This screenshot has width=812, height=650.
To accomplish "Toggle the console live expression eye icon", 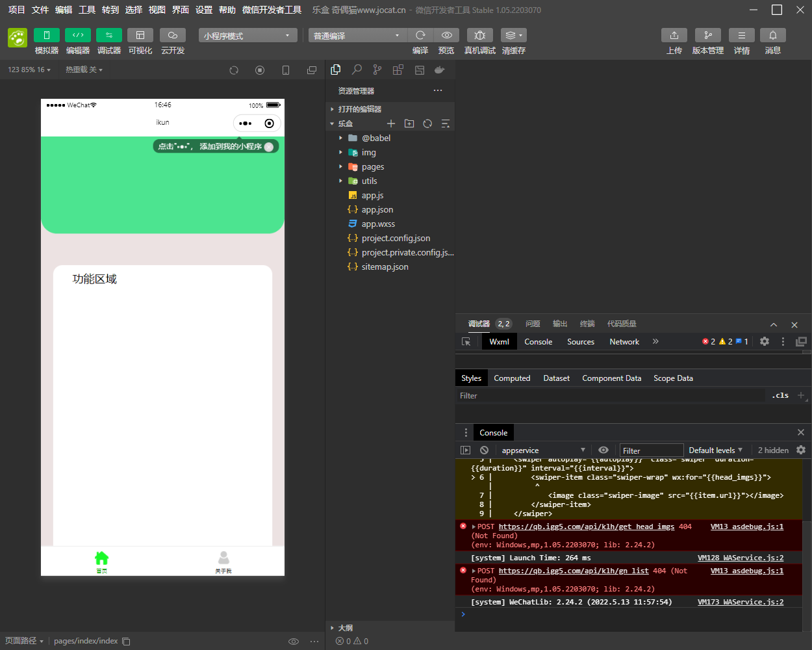I will pyautogui.click(x=603, y=450).
